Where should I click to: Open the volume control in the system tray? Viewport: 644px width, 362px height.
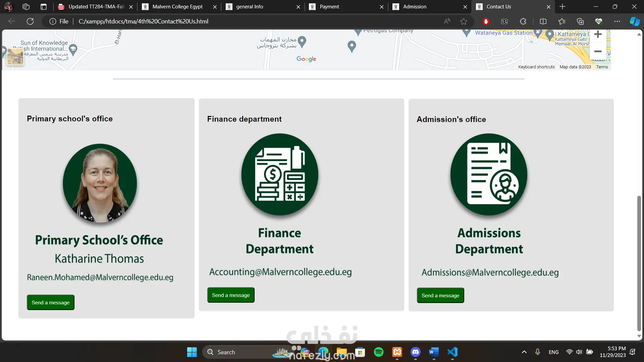[579, 352]
